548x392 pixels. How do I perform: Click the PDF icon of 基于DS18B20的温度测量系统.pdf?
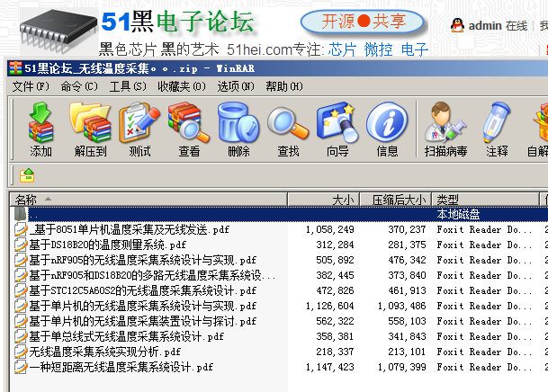pyautogui.click(x=21, y=245)
